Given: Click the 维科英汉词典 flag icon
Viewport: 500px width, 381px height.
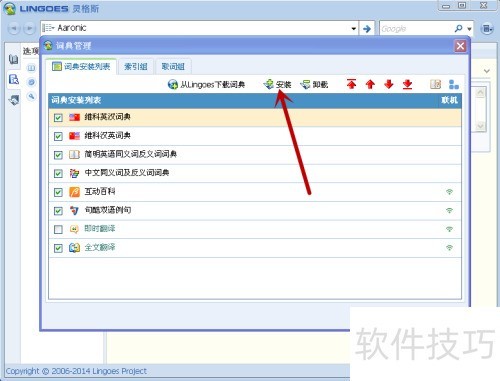Looking at the screenshot, I should coord(74,117).
